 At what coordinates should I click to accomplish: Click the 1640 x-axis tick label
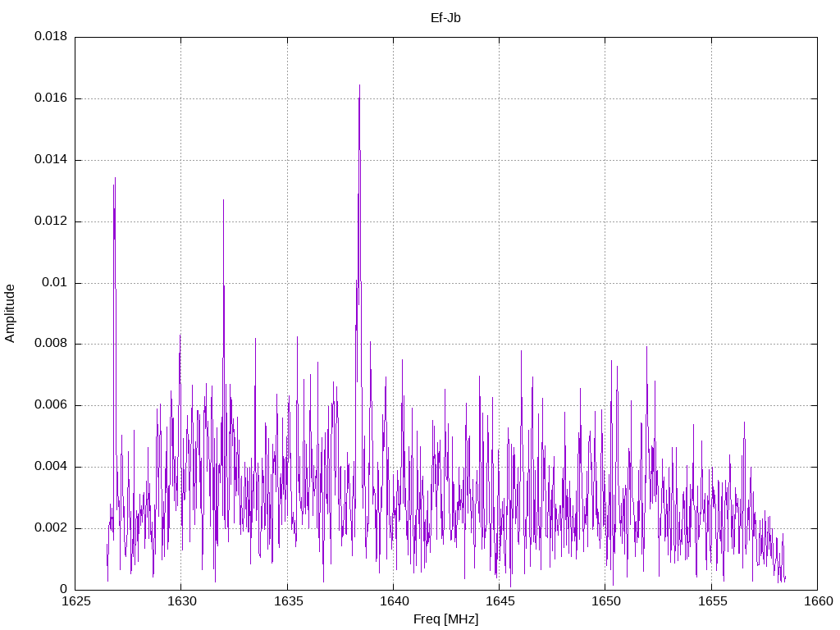pos(394,601)
